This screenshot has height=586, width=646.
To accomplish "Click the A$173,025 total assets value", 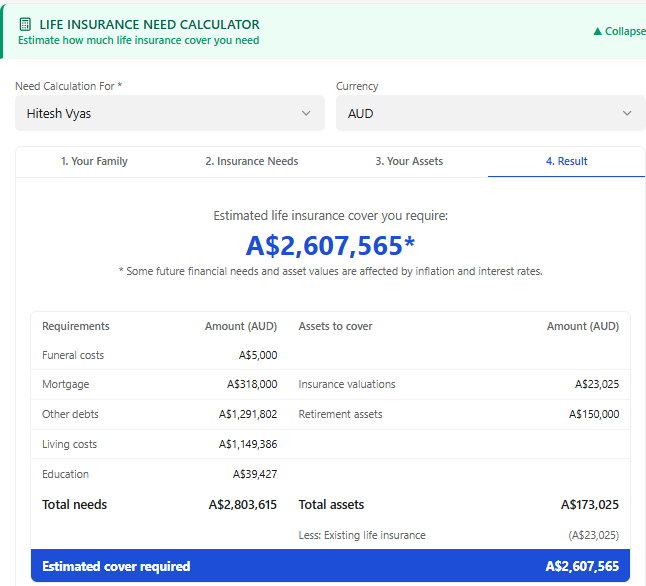I will click(590, 505).
